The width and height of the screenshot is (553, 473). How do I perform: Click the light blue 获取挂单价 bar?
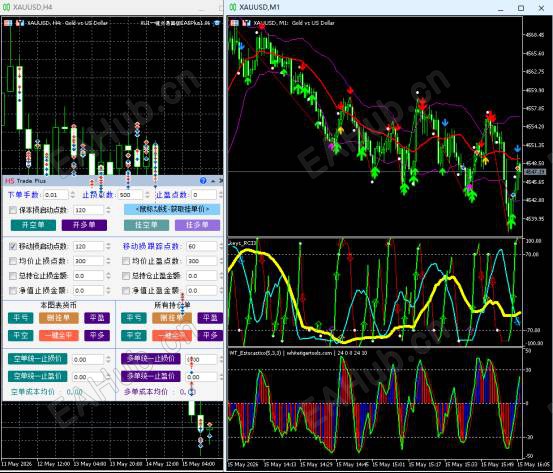[x=172, y=209]
